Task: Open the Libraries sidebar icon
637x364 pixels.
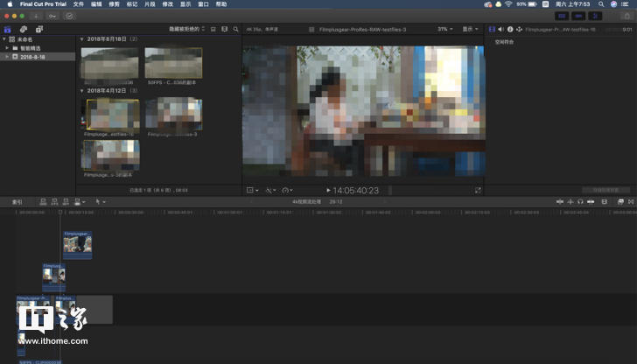Action: (x=7, y=29)
